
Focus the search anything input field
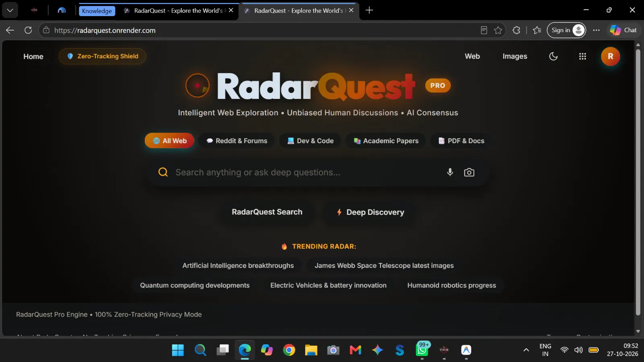coord(308,172)
